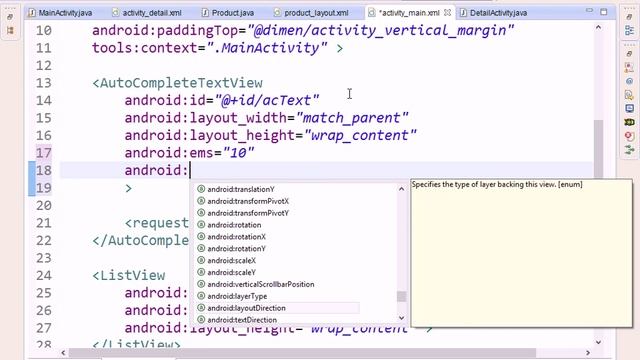Click the suggestion list scrollbar thumb
Viewport: 640px width, 360px height.
(401, 296)
